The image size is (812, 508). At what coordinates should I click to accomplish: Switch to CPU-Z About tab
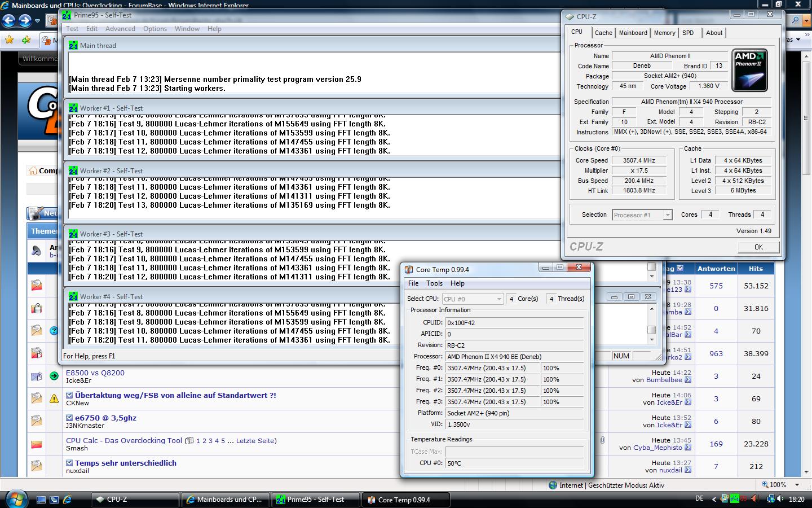tap(714, 33)
